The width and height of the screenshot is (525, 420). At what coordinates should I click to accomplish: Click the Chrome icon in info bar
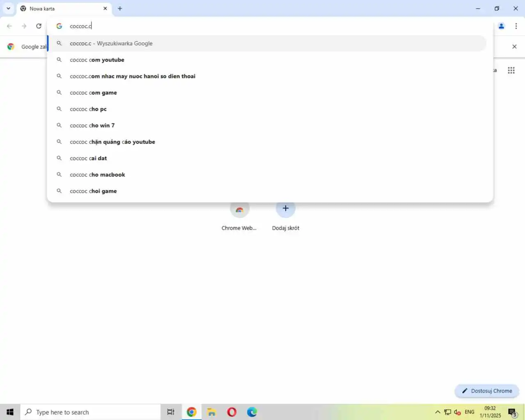[x=11, y=46]
